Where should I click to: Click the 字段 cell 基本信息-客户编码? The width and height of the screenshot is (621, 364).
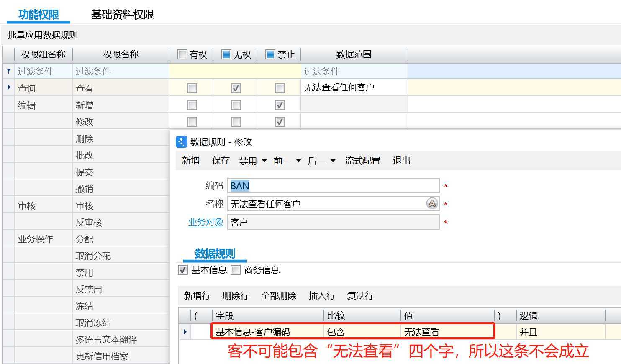[x=268, y=332]
